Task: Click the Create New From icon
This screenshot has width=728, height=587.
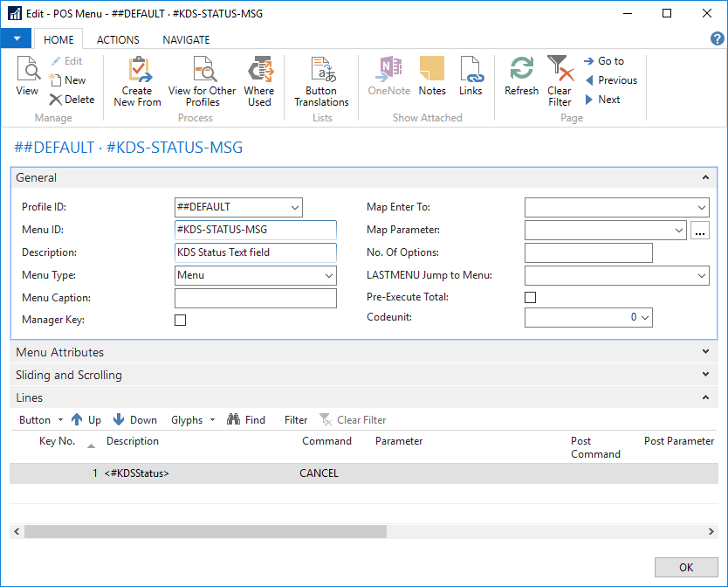Action: [137, 71]
